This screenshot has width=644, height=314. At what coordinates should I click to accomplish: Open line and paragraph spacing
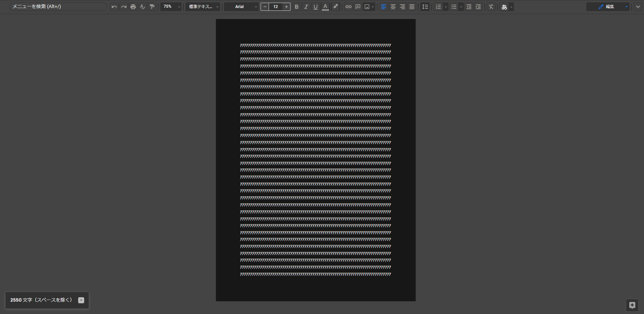pos(425,7)
